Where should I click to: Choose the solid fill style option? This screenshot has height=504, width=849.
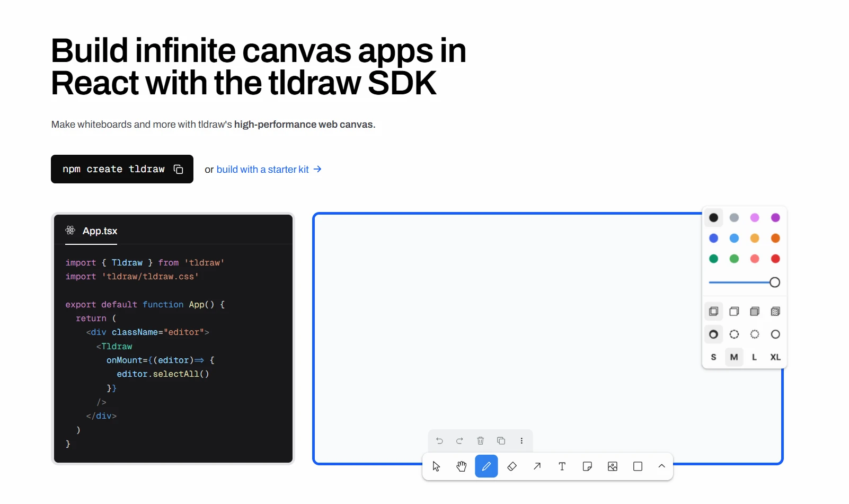[755, 312]
